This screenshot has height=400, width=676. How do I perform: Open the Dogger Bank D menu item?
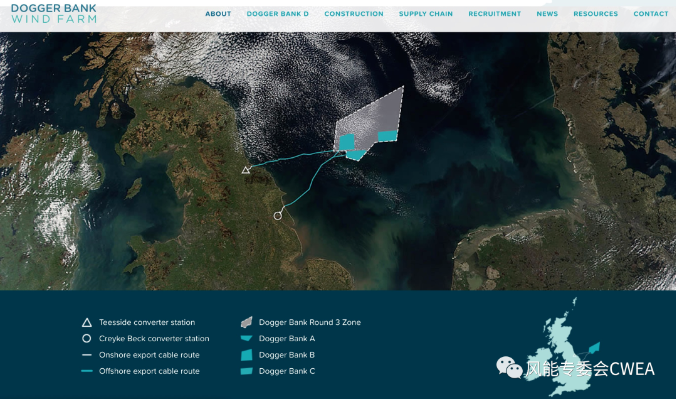(278, 14)
